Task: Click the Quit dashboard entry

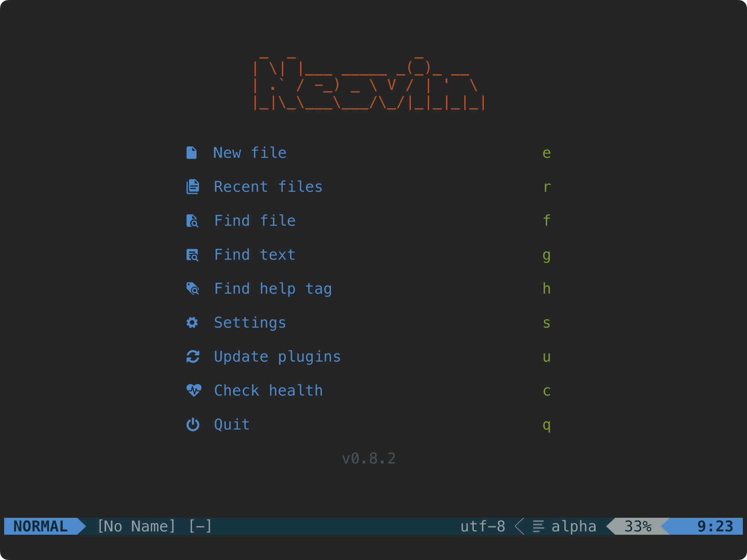Action: (231, 424)
